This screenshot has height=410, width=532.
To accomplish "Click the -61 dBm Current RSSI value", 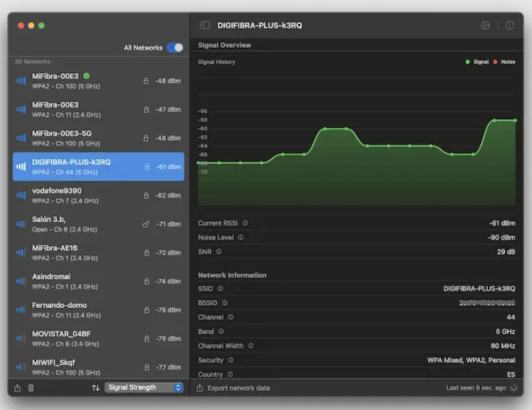I will pos(502,223).
